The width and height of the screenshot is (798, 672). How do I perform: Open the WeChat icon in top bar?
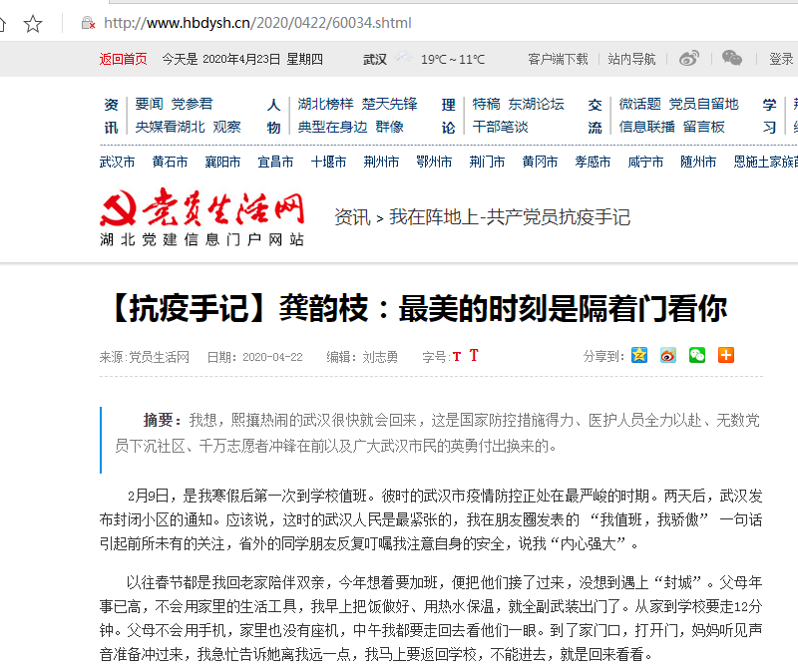[x=732, y=59]
